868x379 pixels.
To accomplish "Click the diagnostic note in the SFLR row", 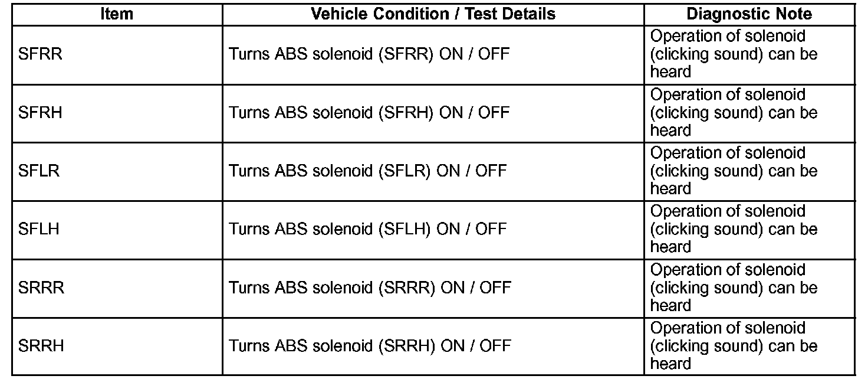I will tap(734, 171).
